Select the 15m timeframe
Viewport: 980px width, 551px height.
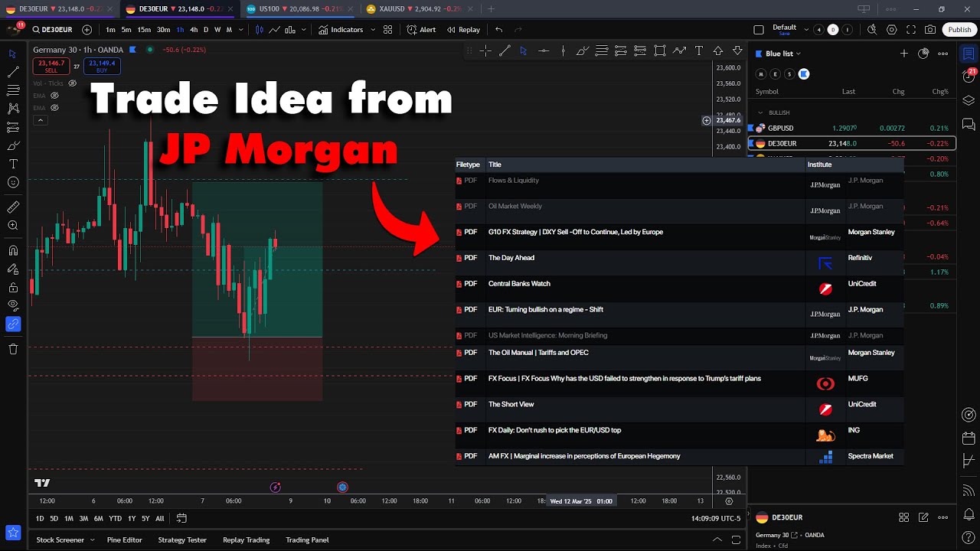click(x=144, y=30)
